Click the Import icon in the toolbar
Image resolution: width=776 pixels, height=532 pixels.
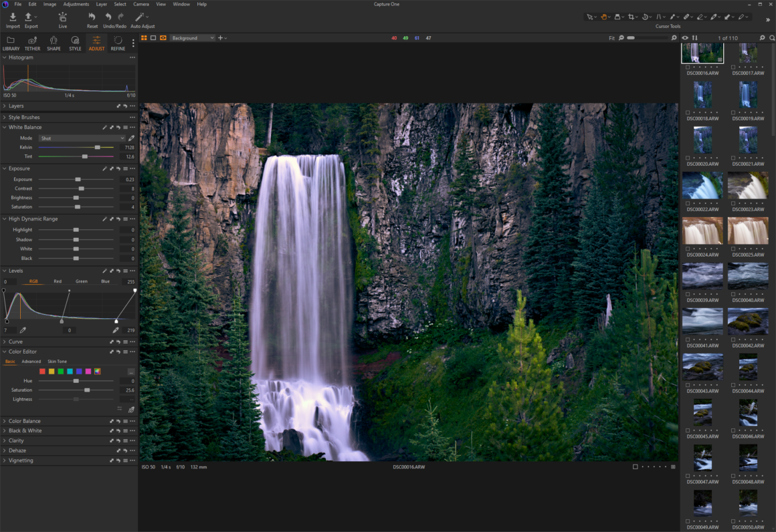pos(13,17)
